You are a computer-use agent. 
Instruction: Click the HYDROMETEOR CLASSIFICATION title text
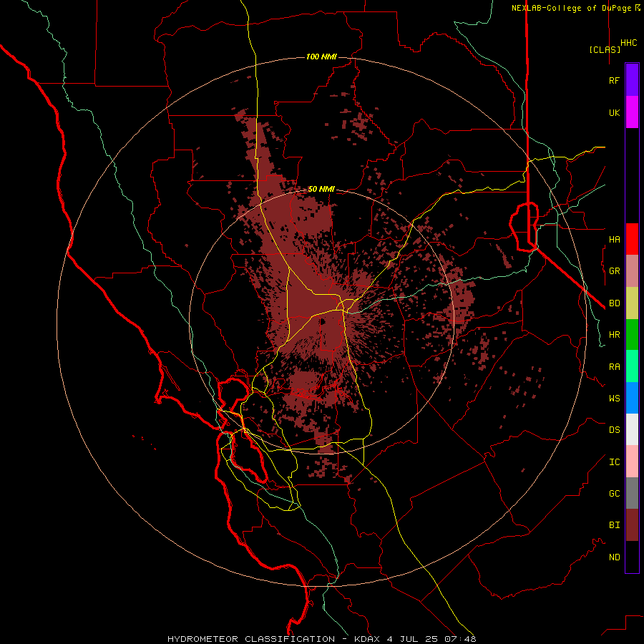(251, 639)
